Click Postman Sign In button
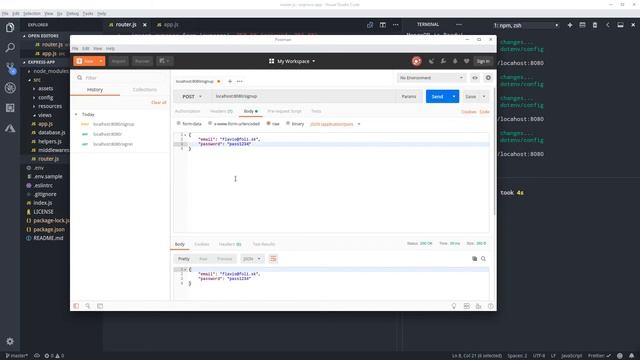Image resolution: width=640 pixels, height=360 pixels. coord(483,61)
